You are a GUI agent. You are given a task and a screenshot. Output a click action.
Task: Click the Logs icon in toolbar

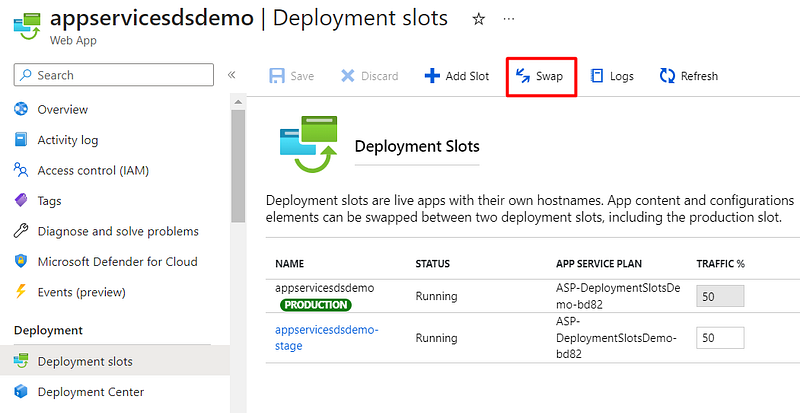597,75
